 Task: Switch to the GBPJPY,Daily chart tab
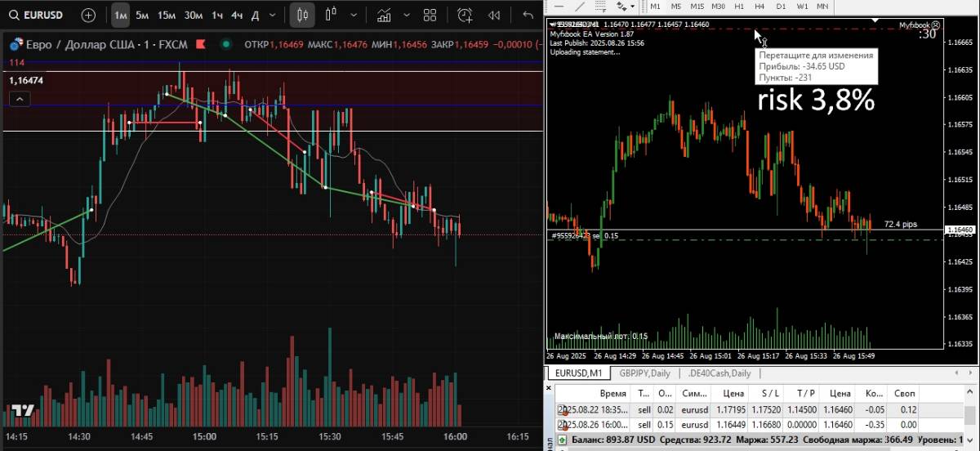coord(644,373)
